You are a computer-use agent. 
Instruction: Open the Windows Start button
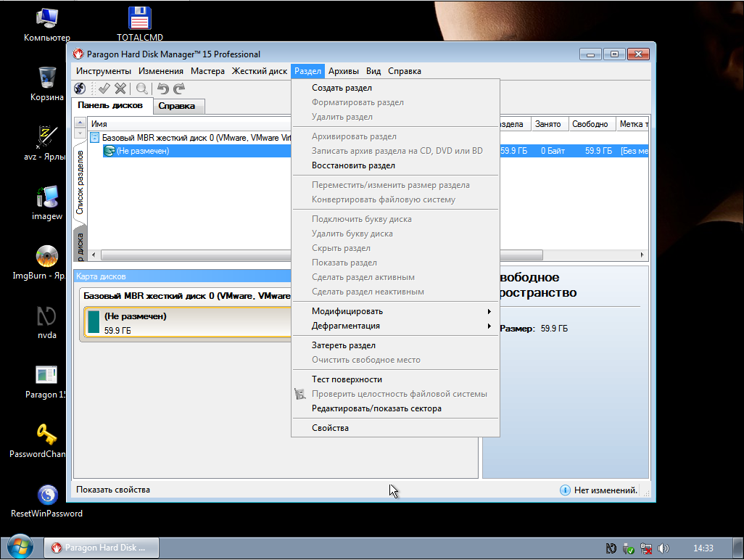tap(20, 547)
